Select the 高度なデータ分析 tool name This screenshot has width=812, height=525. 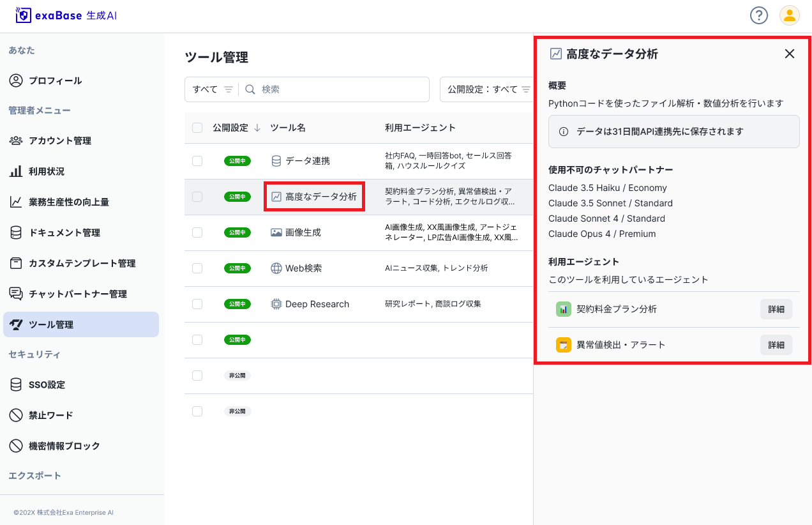pos(321,197)
